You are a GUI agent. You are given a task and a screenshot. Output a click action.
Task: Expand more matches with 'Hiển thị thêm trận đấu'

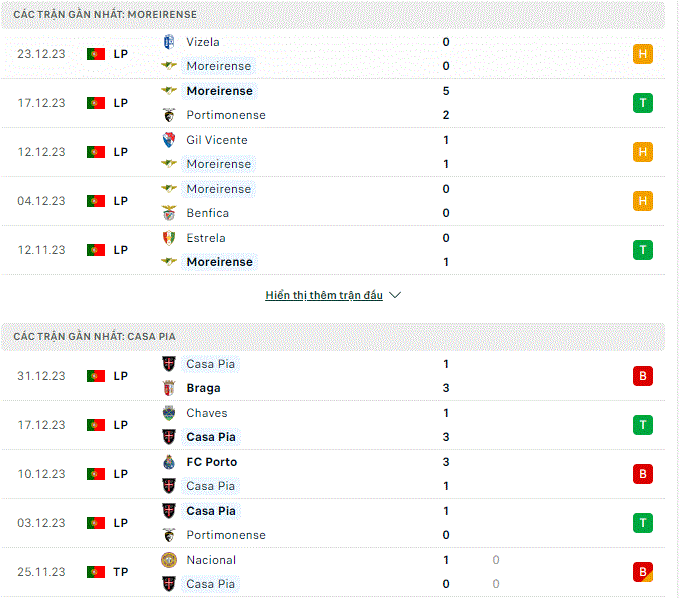coord(324,295)
